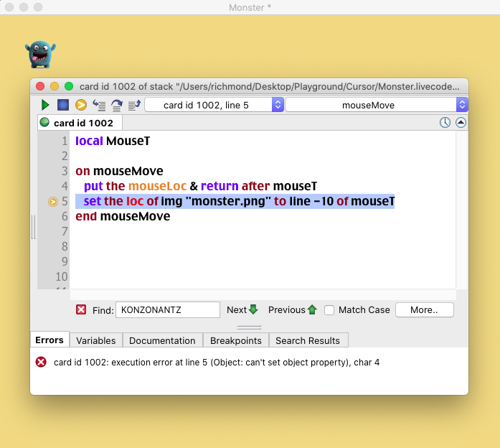Open the mouseMove handler dropdown
500x448 pixels.
coord(377,105)
